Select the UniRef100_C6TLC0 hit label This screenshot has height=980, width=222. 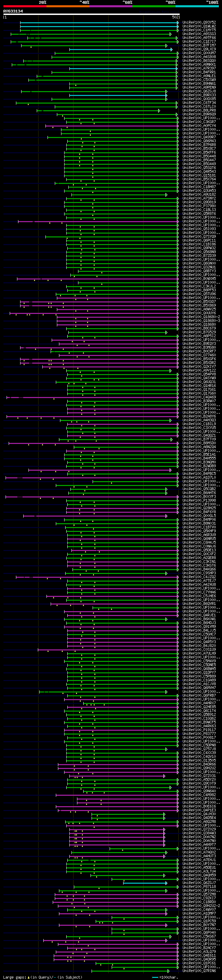click(x=199, y=106)
